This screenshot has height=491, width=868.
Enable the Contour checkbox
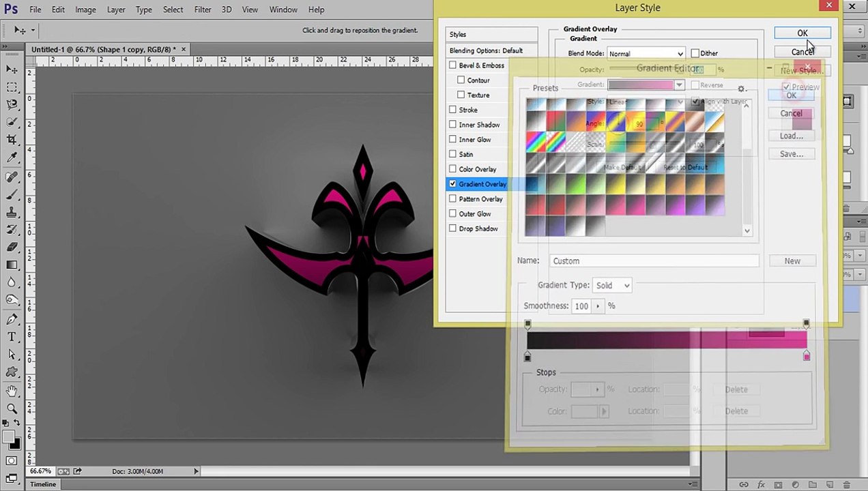click(461, 80)
